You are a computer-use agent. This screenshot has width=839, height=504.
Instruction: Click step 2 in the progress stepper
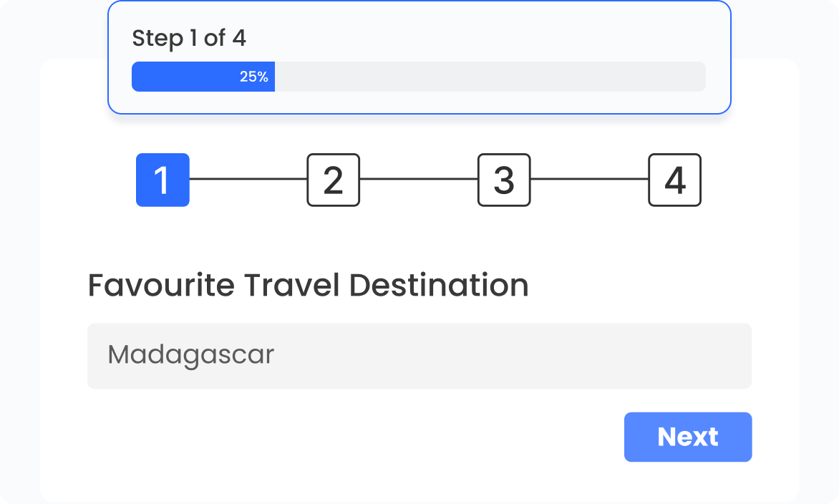[333, 180]
